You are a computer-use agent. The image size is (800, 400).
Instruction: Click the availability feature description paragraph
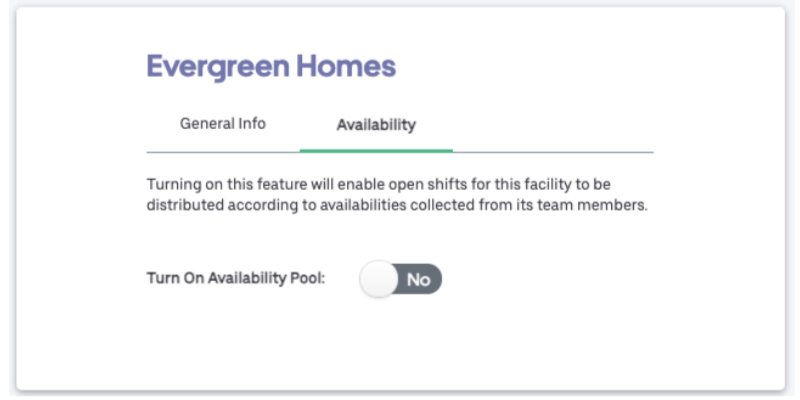tap(398, 196)
